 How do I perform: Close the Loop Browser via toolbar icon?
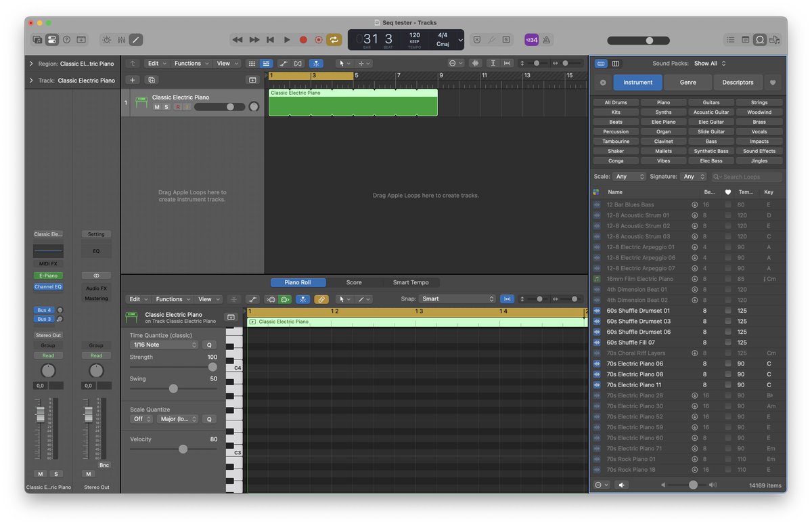(x=760, y=40)
